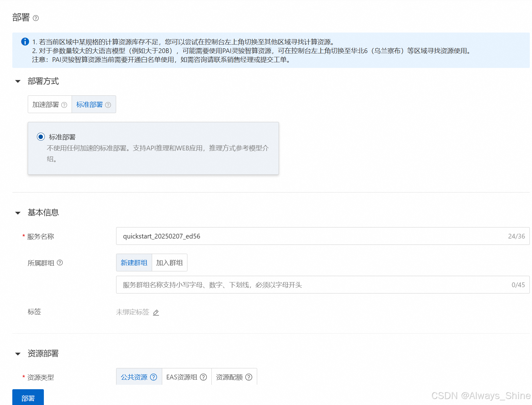Click help icon beside 标准部署 tab
Screen dimensions: 532x405
108,105
